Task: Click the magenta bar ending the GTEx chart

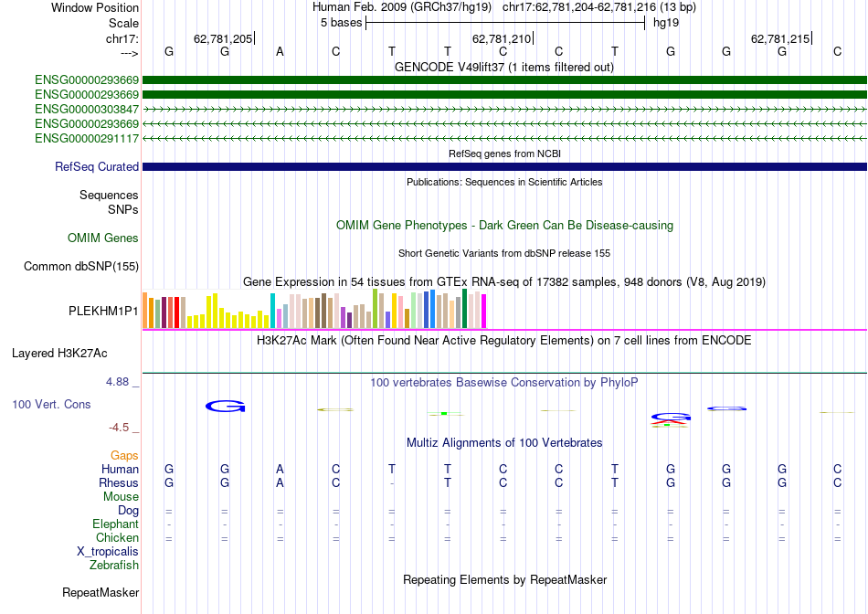Action: pos(484,312)
